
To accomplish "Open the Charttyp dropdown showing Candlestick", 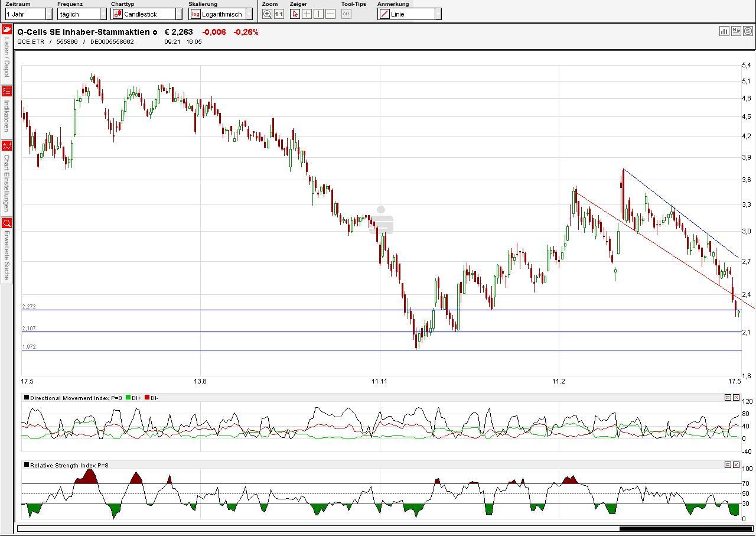I will pyautogui.click(x=146, y=14).
